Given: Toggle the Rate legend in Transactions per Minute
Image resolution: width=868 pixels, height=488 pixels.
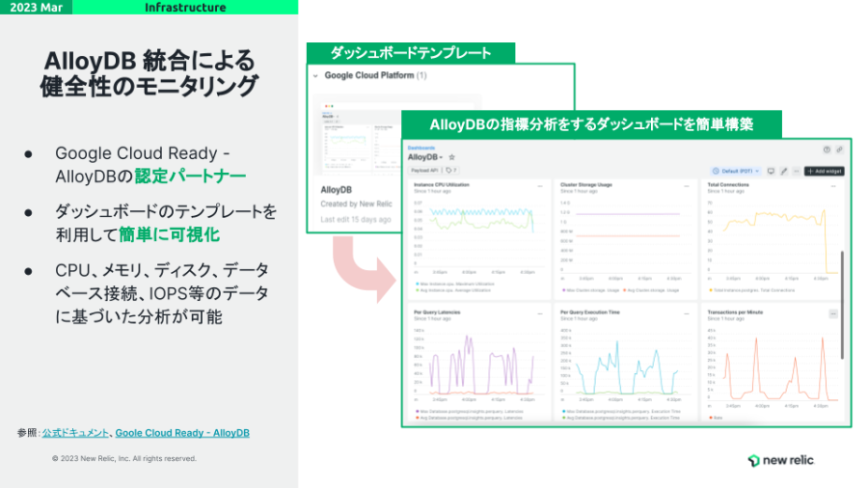Looking at the screenshot, I should point(716,418).
